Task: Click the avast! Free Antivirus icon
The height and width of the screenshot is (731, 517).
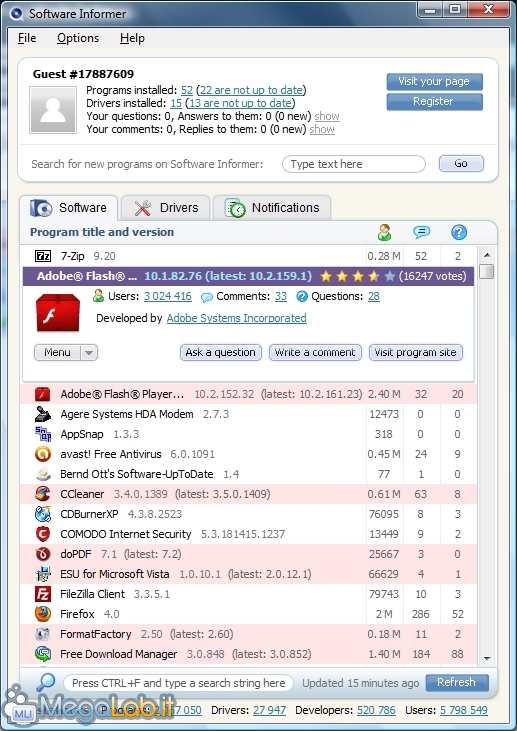Action: coord(43,454)
